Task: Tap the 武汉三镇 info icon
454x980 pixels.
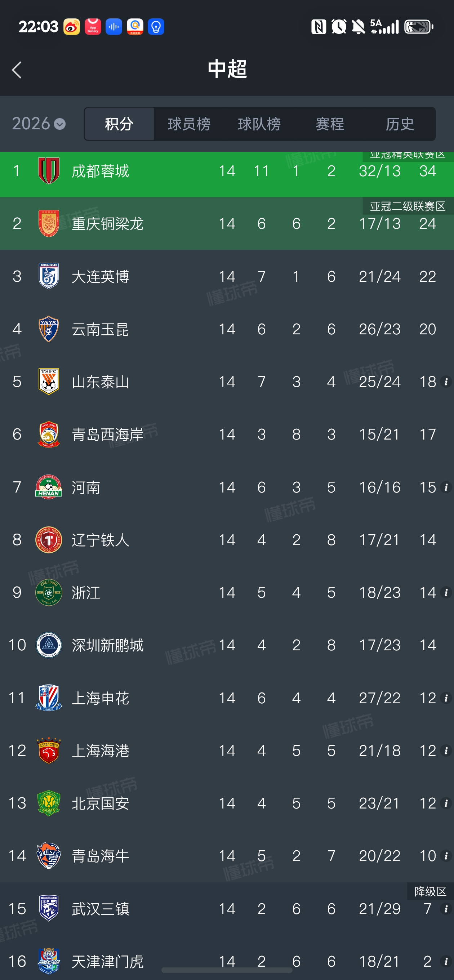Action: click(446, 908)
